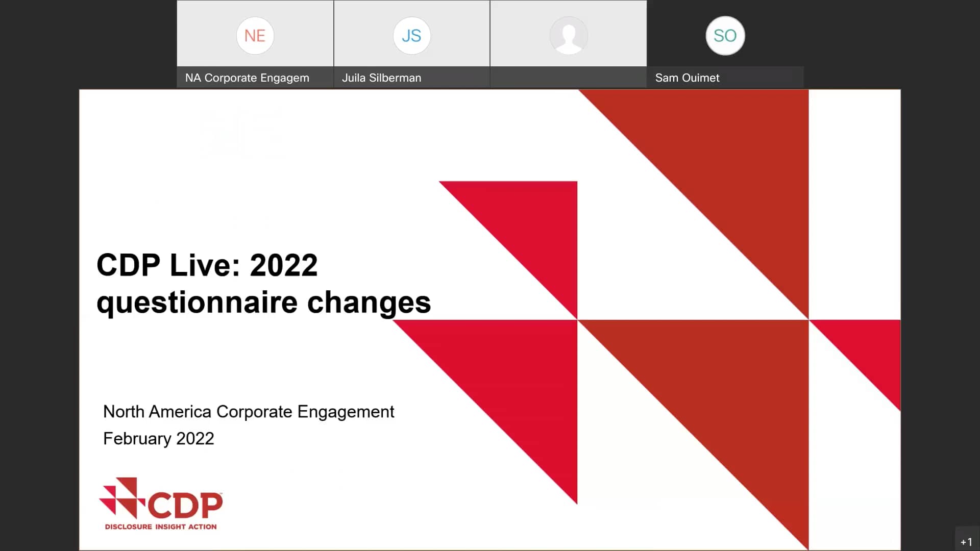Select the unnamed participant video tile
The width and height of the screenshot is (980, 551).
(568, 44)
